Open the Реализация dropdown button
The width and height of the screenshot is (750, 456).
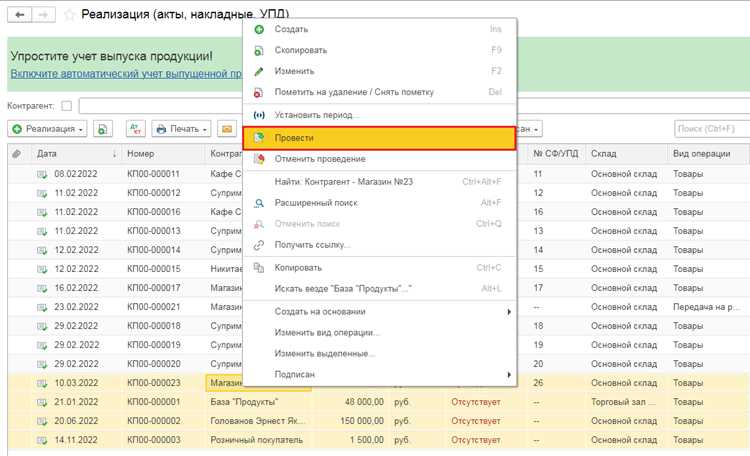[x=47, y=129]
